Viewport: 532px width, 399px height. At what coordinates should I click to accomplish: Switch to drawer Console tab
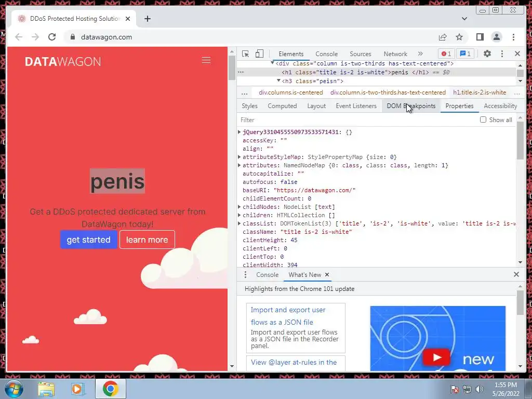268,275
